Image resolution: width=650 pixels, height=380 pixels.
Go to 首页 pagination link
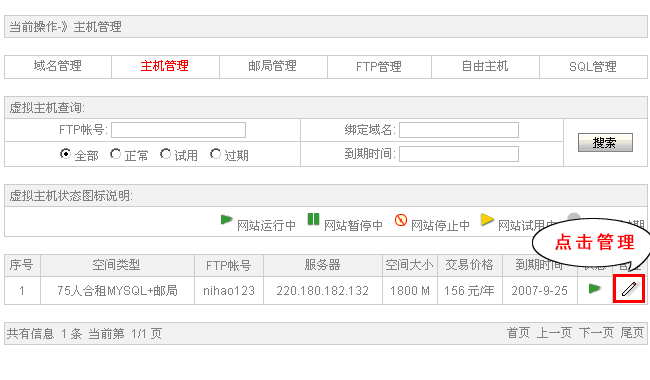518,333
